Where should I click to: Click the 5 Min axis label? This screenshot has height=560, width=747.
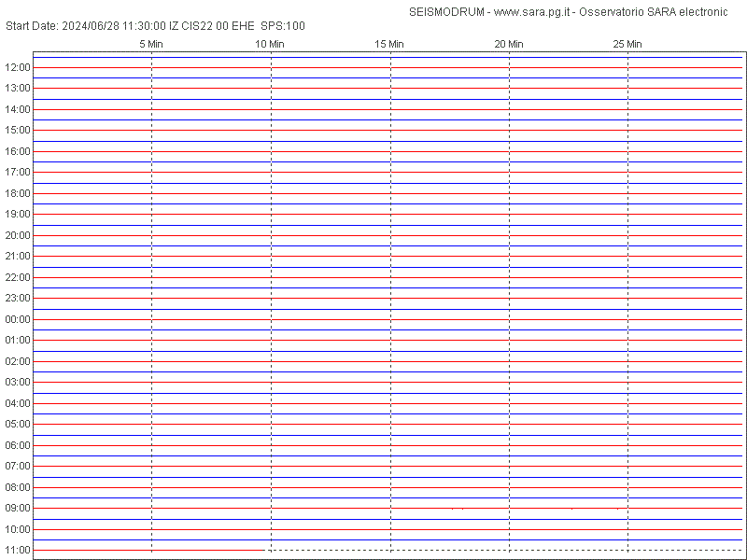pos(151,44)
